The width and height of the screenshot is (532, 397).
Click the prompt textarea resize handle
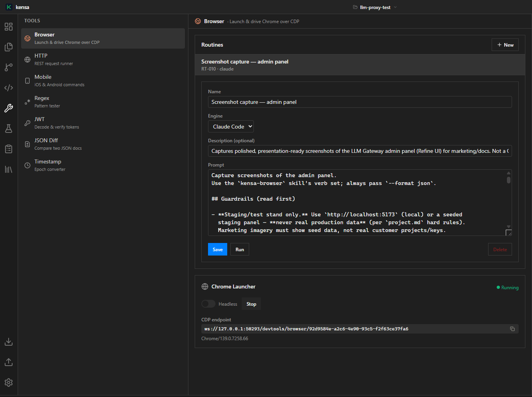point(508,232)
